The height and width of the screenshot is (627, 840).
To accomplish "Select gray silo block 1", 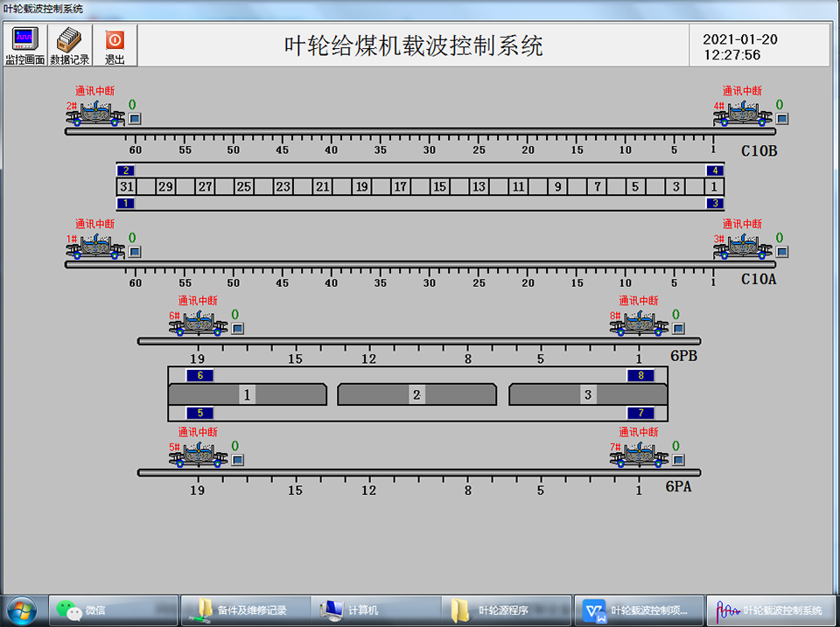I will click(x=248, y=394).
